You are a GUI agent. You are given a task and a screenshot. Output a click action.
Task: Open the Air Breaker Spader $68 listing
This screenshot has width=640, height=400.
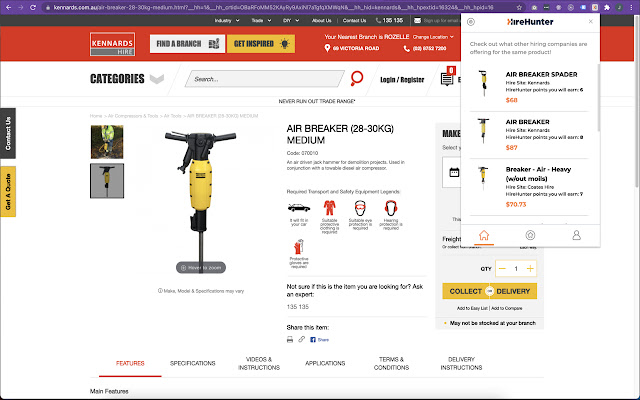[x=529, y=87]
